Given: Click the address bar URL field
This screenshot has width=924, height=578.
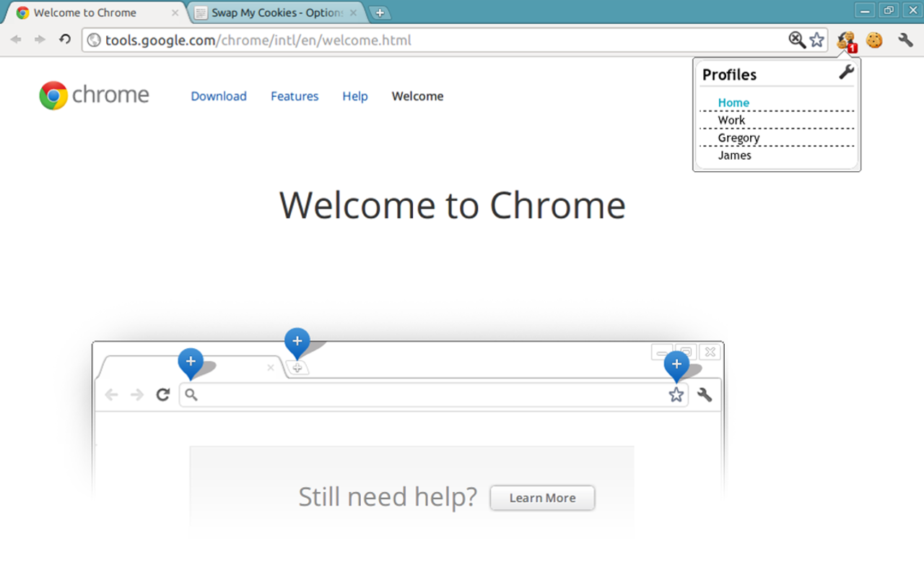Looking at the screenshot, I should click(433, 40).
